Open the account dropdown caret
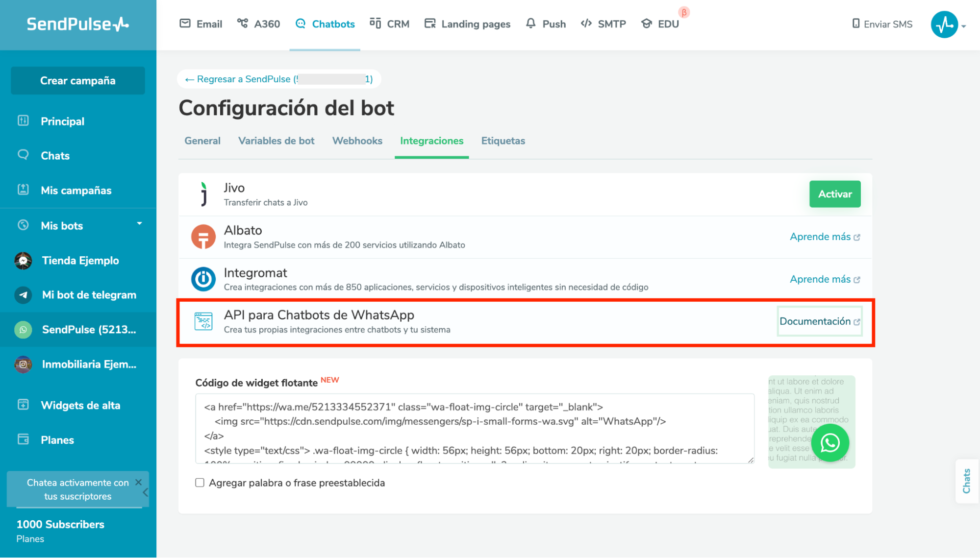Viewport: 980px width, 558px height. click(964, 26)
